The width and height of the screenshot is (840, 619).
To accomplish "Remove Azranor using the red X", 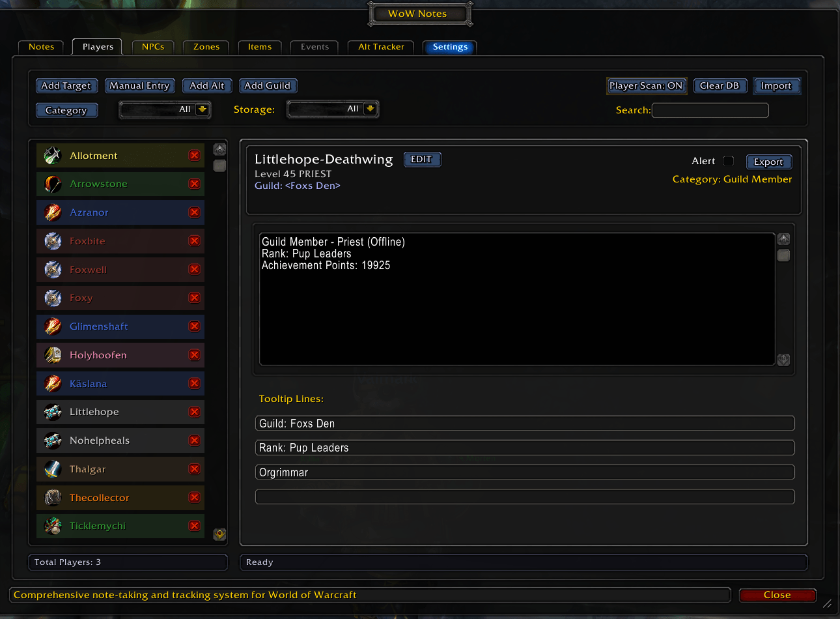I will pyautogui.click(x=194, y=212).
